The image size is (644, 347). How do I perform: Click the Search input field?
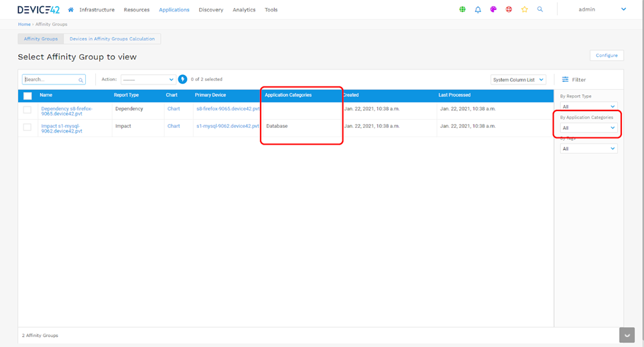52,80
